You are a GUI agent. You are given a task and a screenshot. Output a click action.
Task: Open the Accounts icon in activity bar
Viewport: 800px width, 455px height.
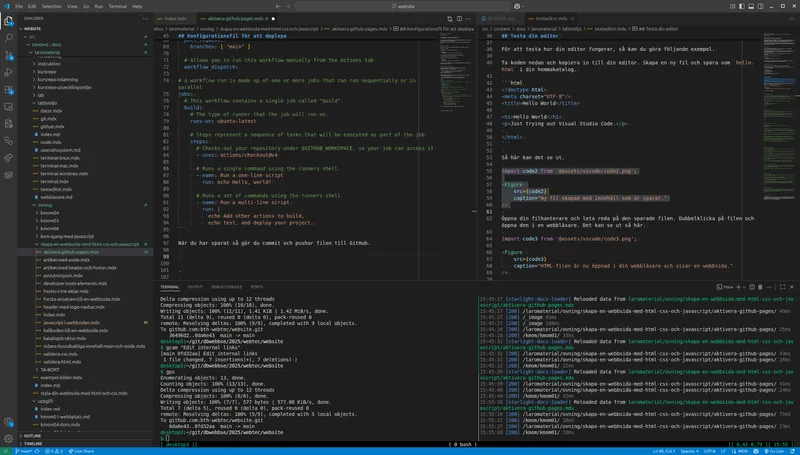(x=8, y=422)
